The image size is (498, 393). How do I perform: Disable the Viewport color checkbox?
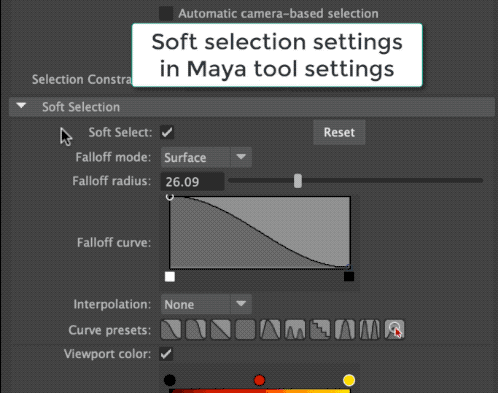[x=166, y=354]
